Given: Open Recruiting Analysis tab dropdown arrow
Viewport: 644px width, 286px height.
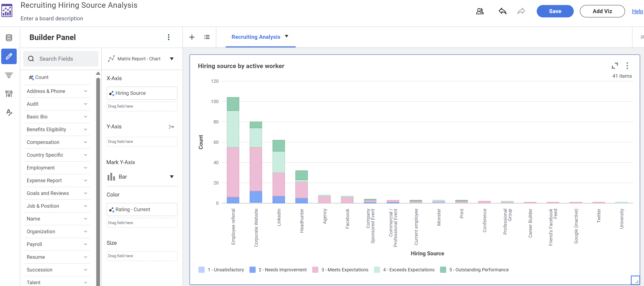Looking at the screenshot, I should (x=287, y=36).
